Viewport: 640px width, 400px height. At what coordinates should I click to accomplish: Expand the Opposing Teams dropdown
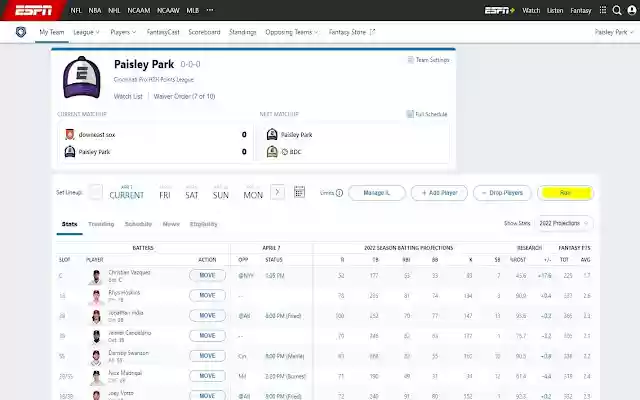tap(292, 32)
